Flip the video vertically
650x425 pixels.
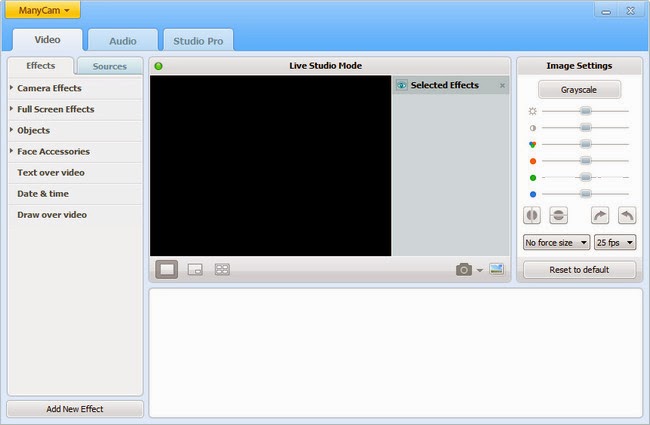(558, 215)
